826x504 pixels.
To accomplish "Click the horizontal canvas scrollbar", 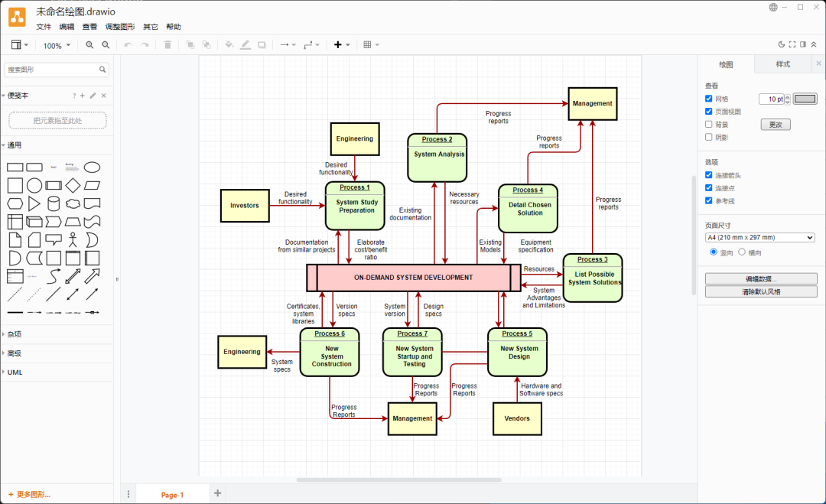I will click(398, 480).
